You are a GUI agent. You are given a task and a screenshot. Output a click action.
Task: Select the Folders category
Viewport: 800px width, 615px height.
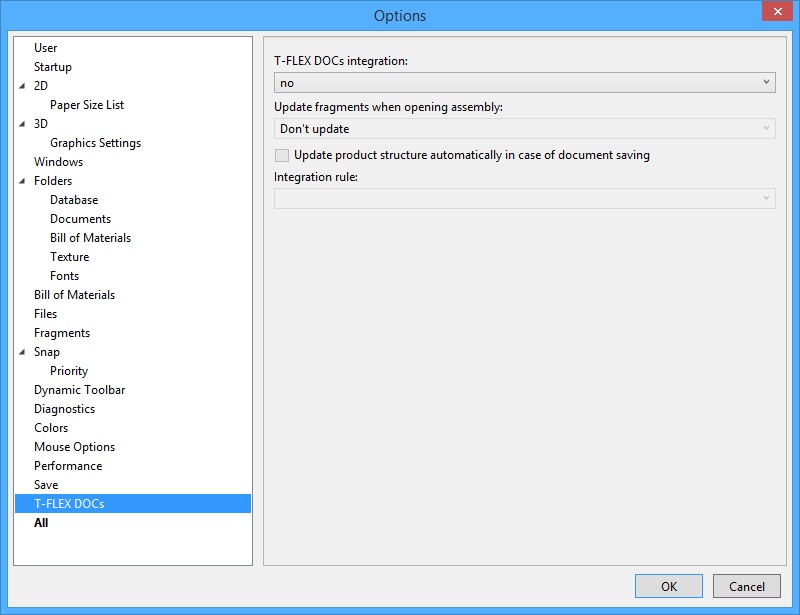coord(53,181)
